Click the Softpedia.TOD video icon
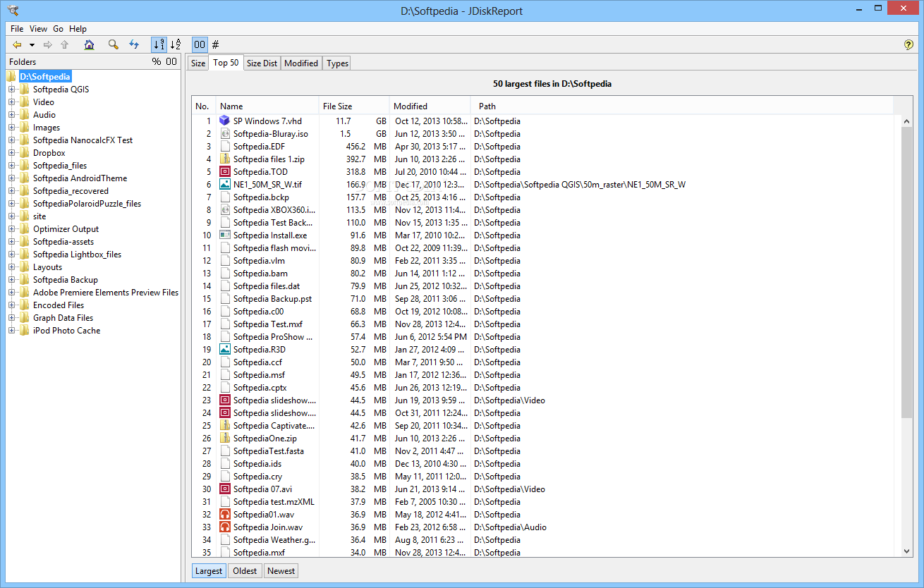 225,172
